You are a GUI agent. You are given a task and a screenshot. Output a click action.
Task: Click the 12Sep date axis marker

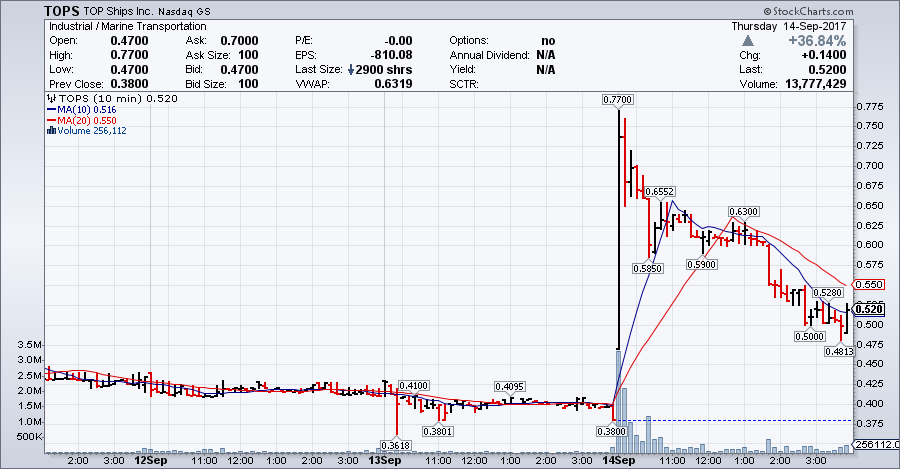tap(150, 461)
